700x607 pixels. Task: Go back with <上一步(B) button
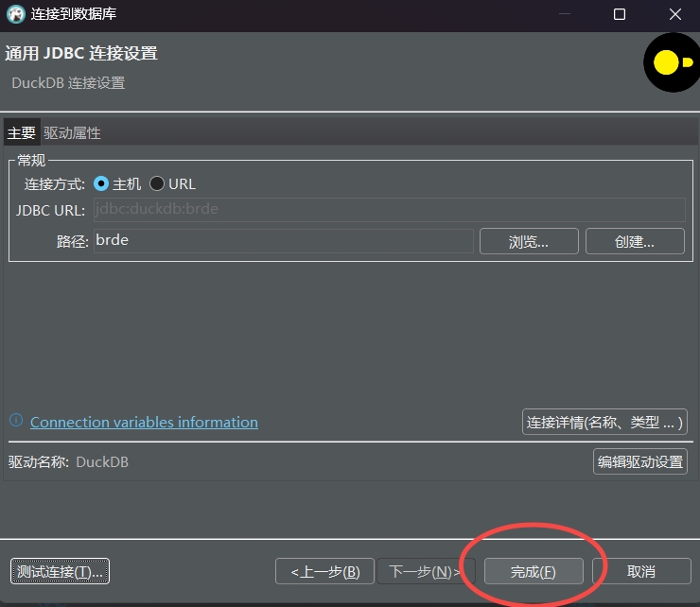(324, 571)
